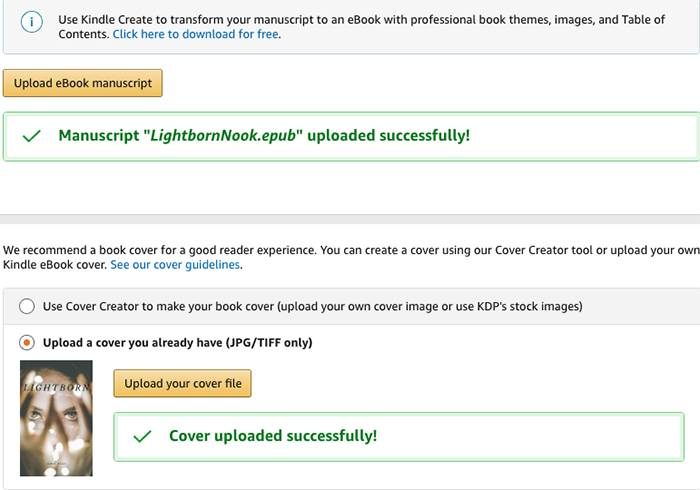The height and width of the screenshot is (490, 700).
Task: Select the Use Cover Creator radio button
Action: [27, 306]
